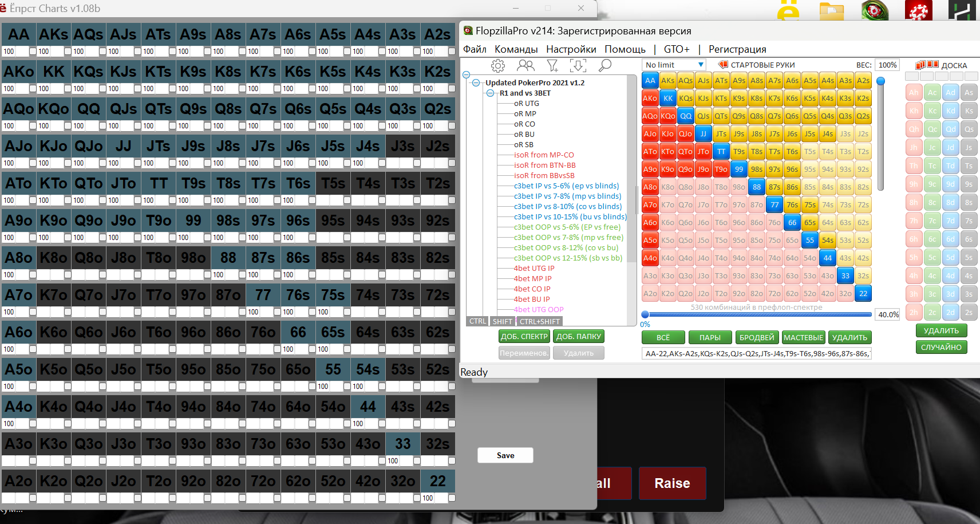Select the Ah card in the board picker
The width and height of the screenshot is (980, 524).
(914, 92)
